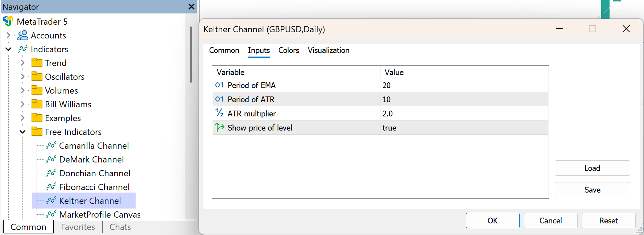
Task: Click the fraction icon beside ATR multiplier
Action: [219, 113]
